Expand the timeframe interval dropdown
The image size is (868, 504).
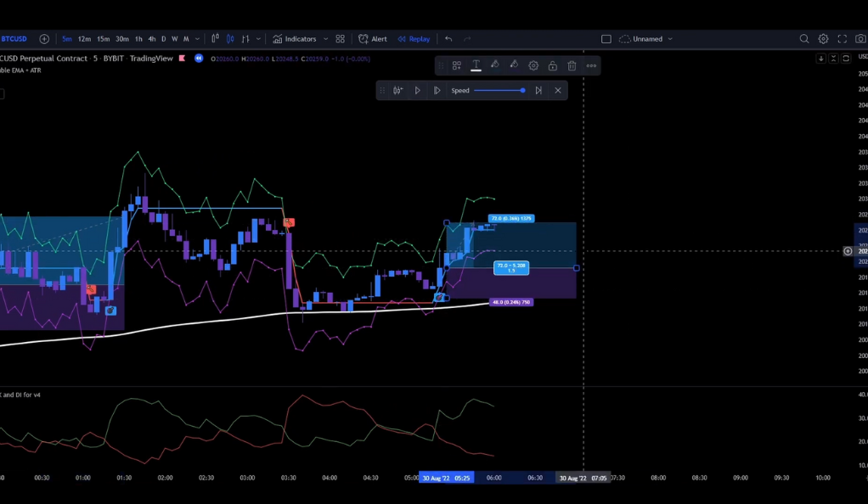(197, 39)
